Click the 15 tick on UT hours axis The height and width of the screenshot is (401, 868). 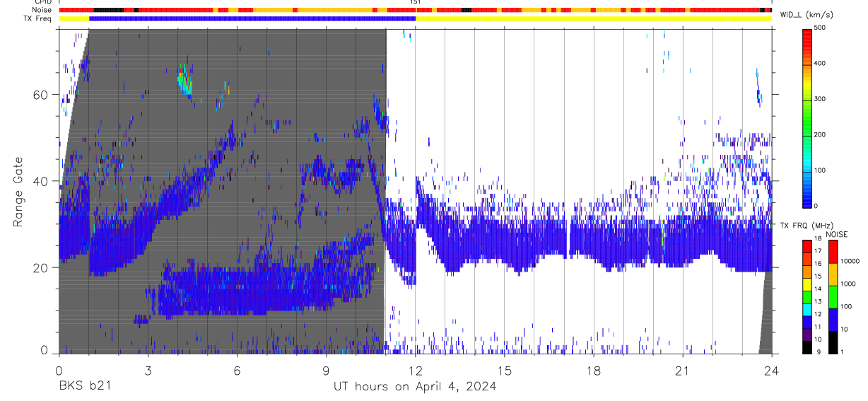pyautogui.click(x=504, y=371)
